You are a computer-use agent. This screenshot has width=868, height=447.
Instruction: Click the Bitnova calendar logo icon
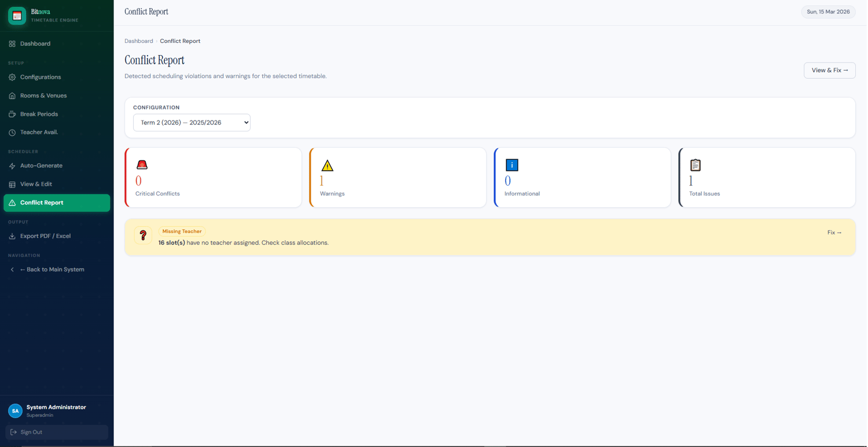click(x=17, y=16)
